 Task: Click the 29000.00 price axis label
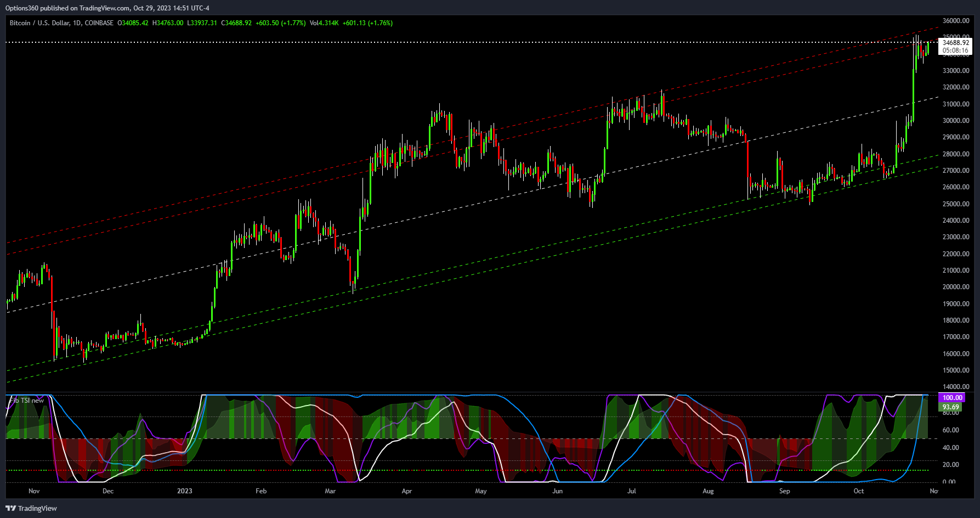pos(956,137)
